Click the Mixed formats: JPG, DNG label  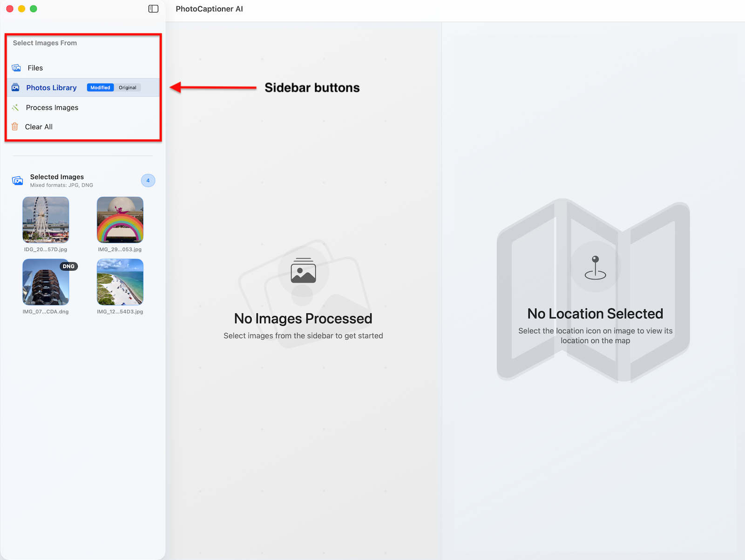point(61,185)
